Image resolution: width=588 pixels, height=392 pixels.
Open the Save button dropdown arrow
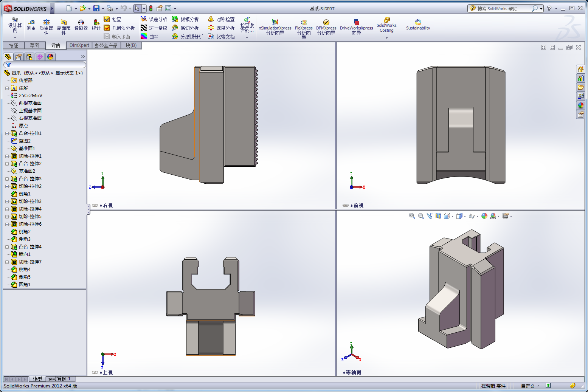(102, 9)
